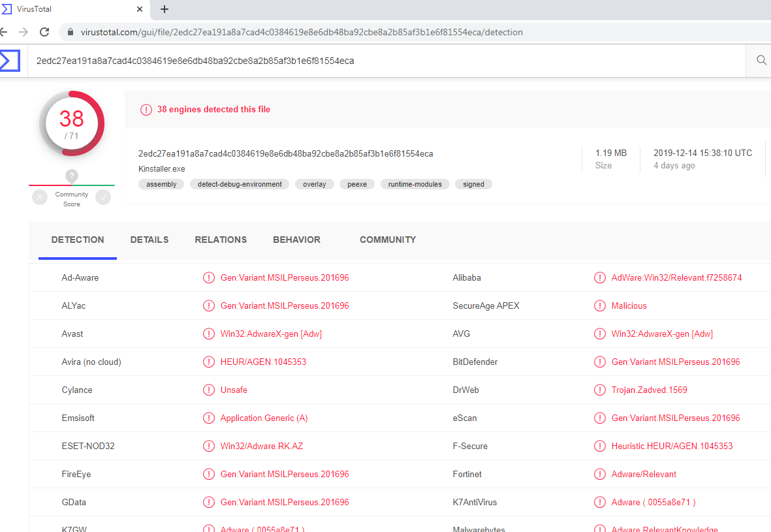The height and width of the screenshot is (532, 771).
Task: Close the VirusTotal browser tab
Action: 140,9
